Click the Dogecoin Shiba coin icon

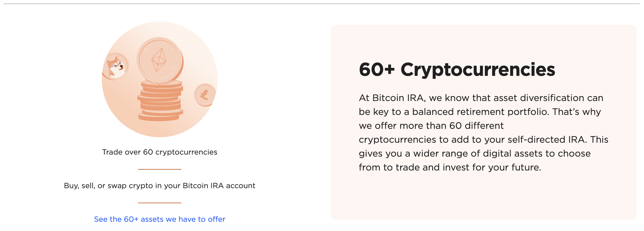(116, 66)
